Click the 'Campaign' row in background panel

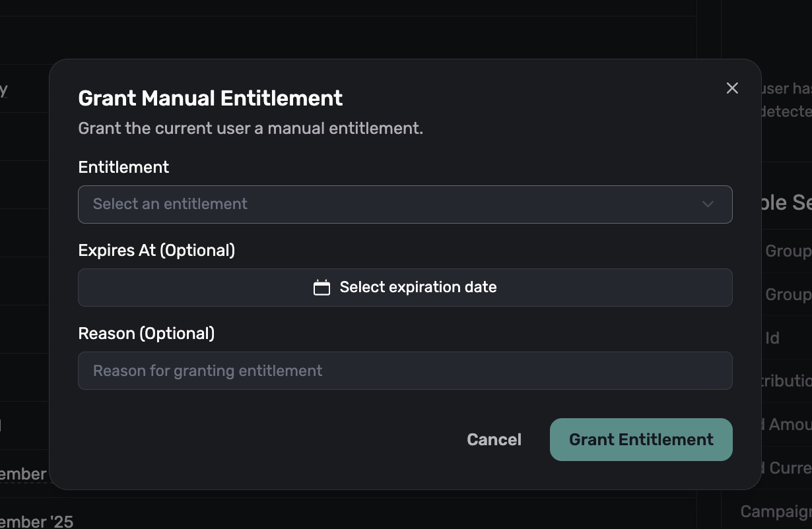click(x=776, y=512)
